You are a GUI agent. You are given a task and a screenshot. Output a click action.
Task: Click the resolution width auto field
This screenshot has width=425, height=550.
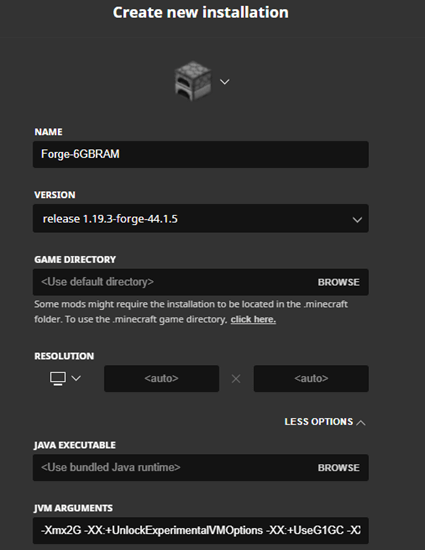coord(161,378)
